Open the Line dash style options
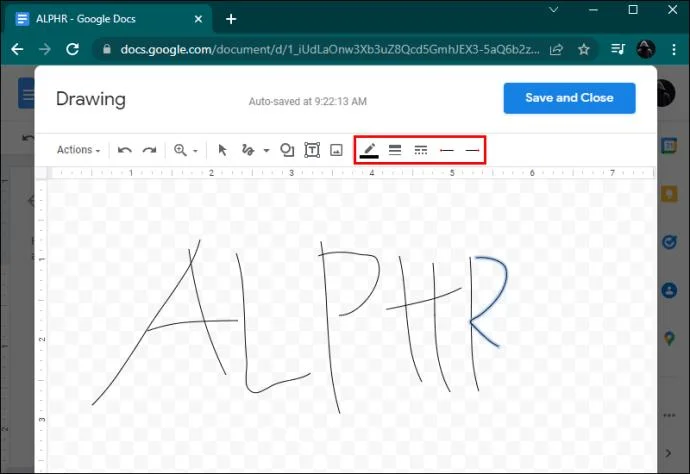The width and height of the screenshot is (690, 474). point(421,150)
